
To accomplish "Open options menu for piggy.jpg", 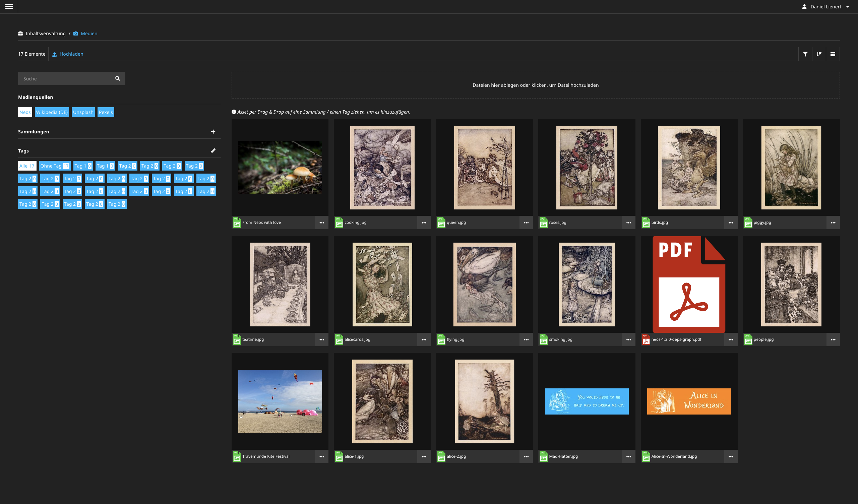I will tap(833, 223).
